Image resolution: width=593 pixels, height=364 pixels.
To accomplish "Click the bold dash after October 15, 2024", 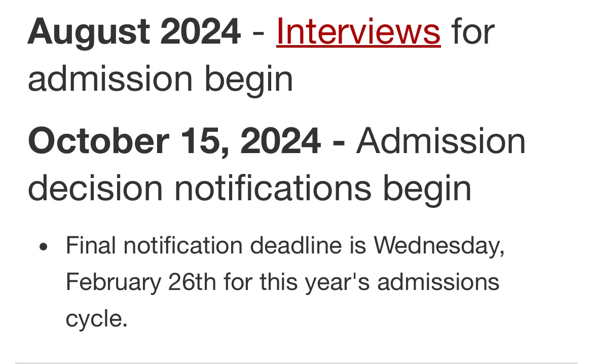I will click(x=339, y=143).
